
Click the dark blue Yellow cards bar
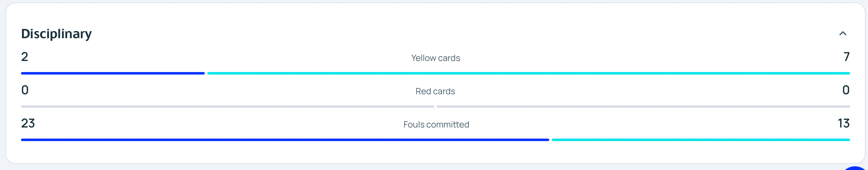pos(112,73)
